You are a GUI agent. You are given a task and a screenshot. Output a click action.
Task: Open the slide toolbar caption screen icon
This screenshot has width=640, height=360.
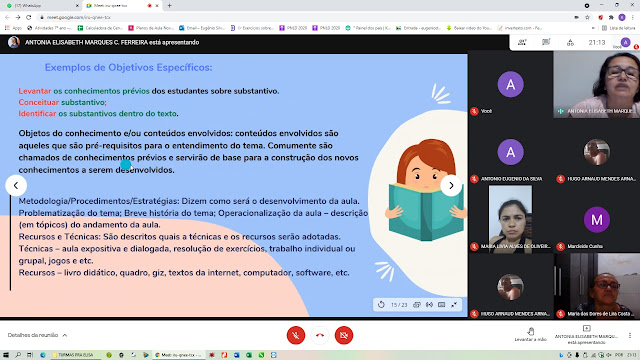tap(442, 305)
